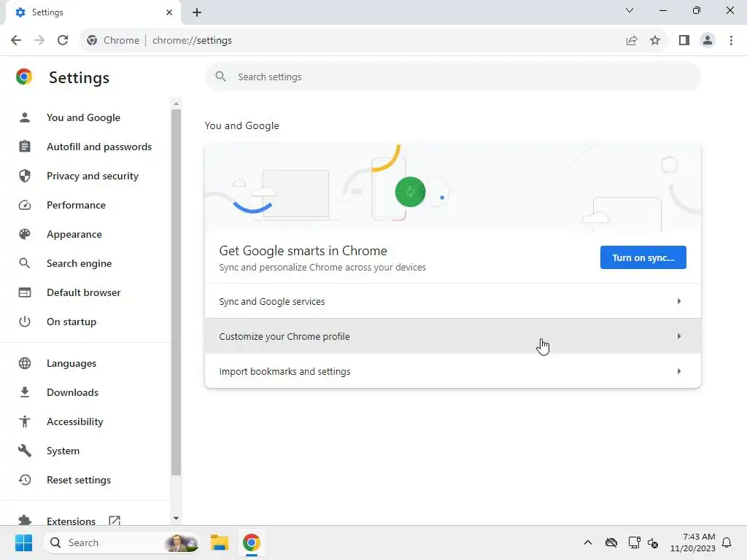747x560 pixels.
Task: Open the Windows Start menu
Action: point(23,542)
